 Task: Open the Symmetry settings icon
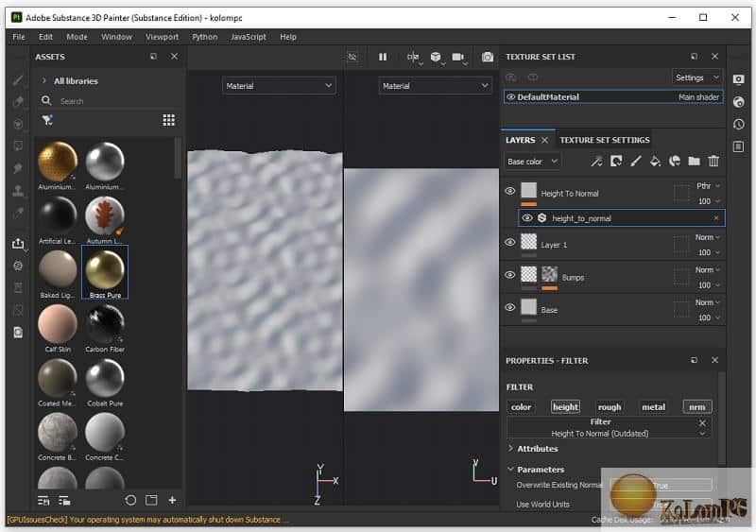(x=413, y=58)
